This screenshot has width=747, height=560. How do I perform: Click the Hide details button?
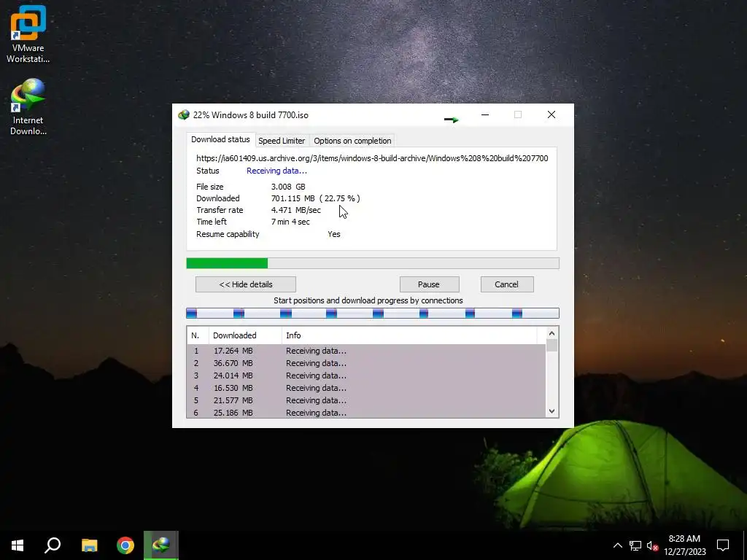point(246,284)
